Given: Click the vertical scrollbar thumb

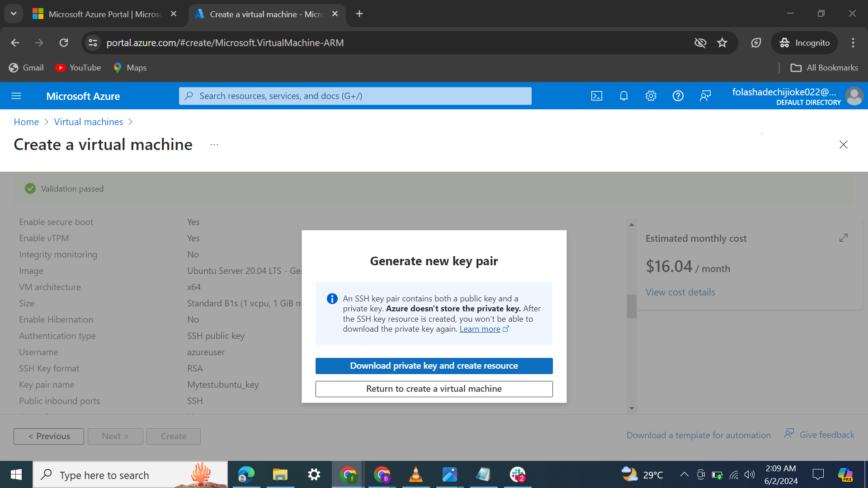Looking at the screenshot, I should (x=632, y=306).
